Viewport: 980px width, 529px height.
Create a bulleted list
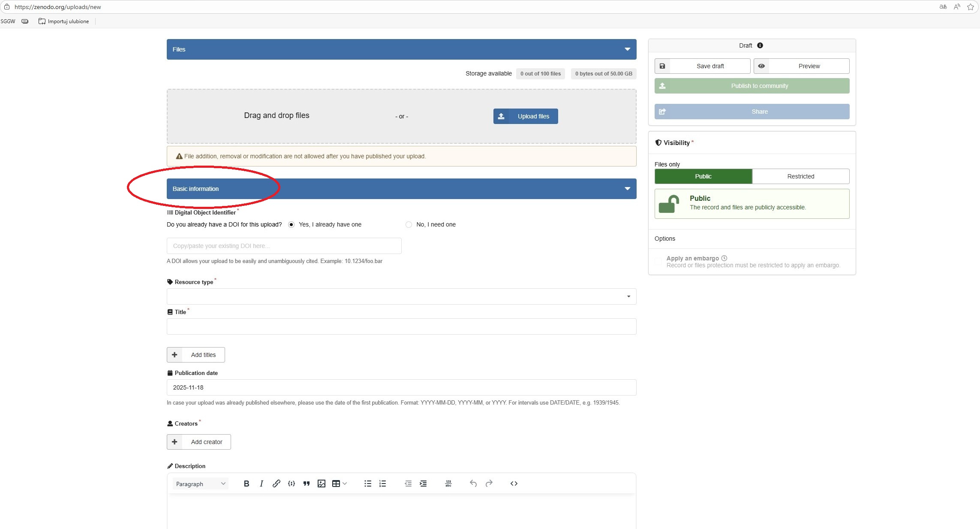point(368,484)
